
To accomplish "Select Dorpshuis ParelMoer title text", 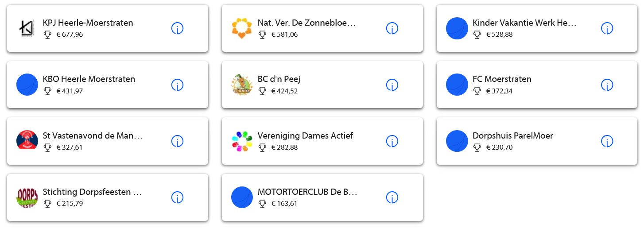I will [x=512, y=135].
